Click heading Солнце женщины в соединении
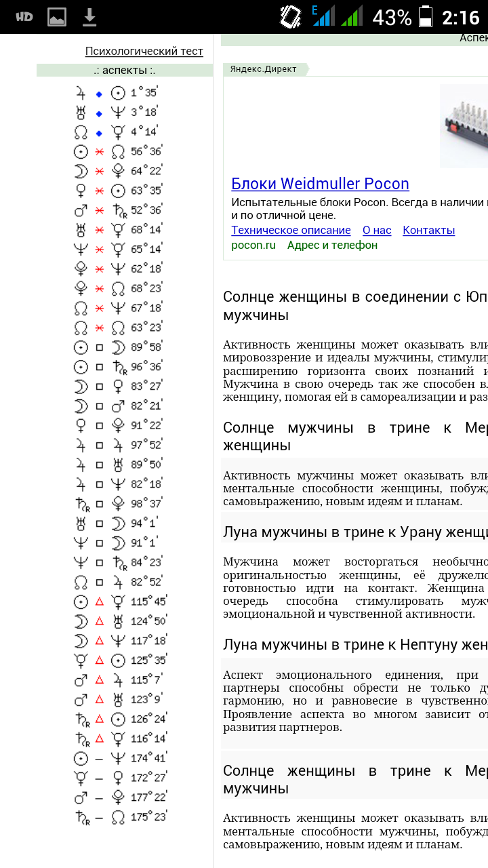 pyautogui.click(x=355, y=306)
